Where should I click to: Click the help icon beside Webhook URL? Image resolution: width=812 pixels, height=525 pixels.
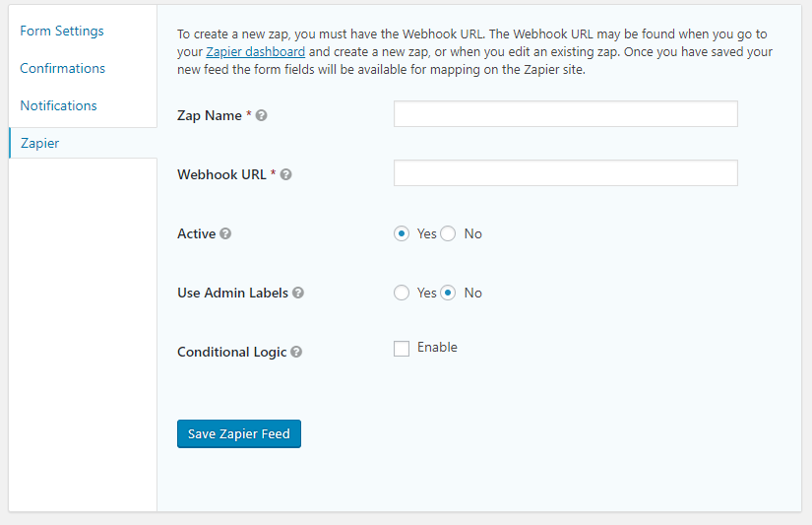(x=285, y=174)
